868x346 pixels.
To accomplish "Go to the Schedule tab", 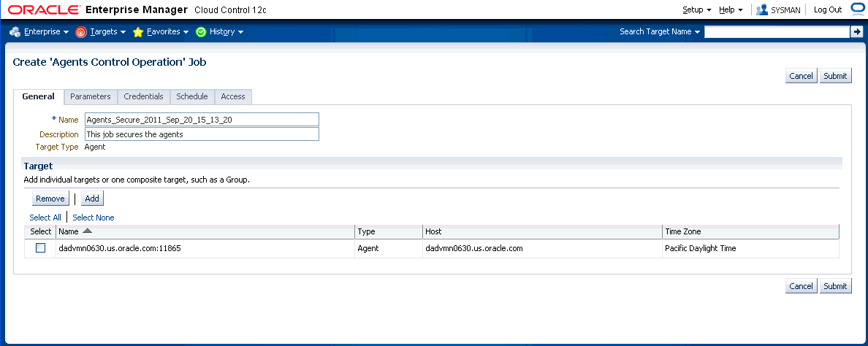I will (192, 97).
